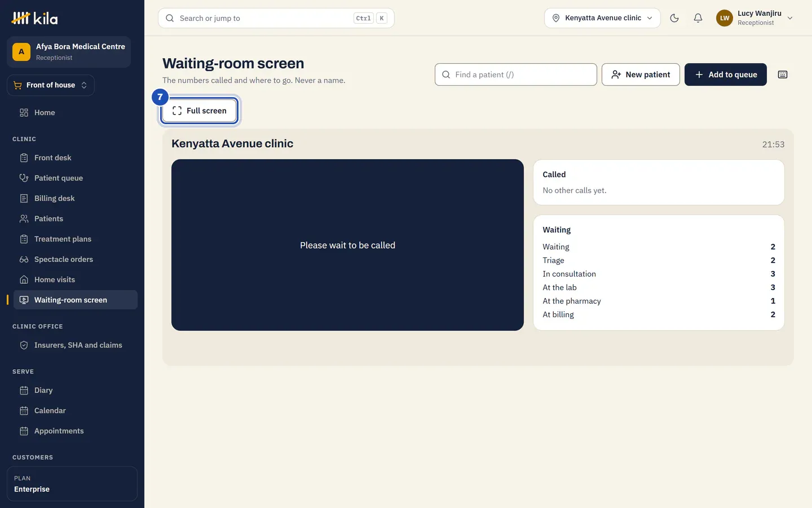Image resolution: width=812 pixels, height=508 pixels.
Task: Click the Full screen button
Action: tap(200, 111)
